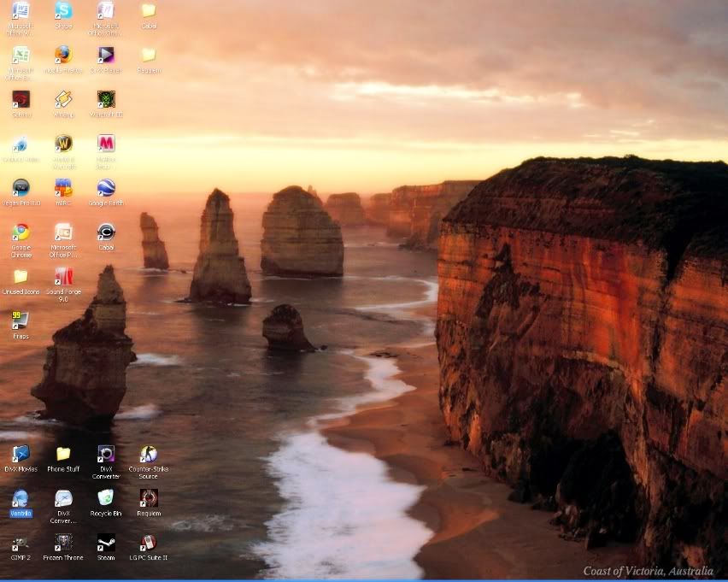Screen dimensions: 728x582
Task: Select the Skype desktop shortcut
Action: pos(63,11)
